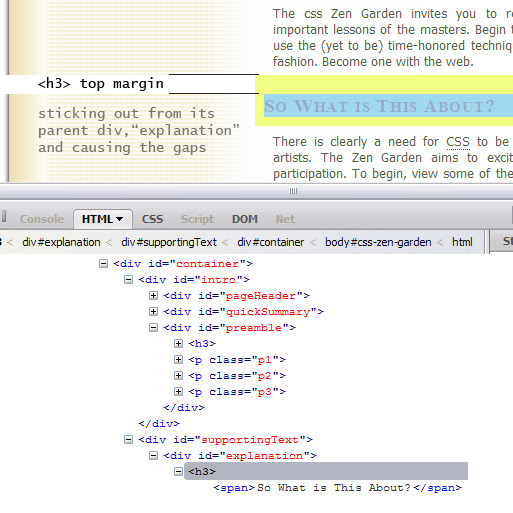Select body#css-zen-garden in the breadcrumb
The image size is (513, 513).
coord(378,242)
